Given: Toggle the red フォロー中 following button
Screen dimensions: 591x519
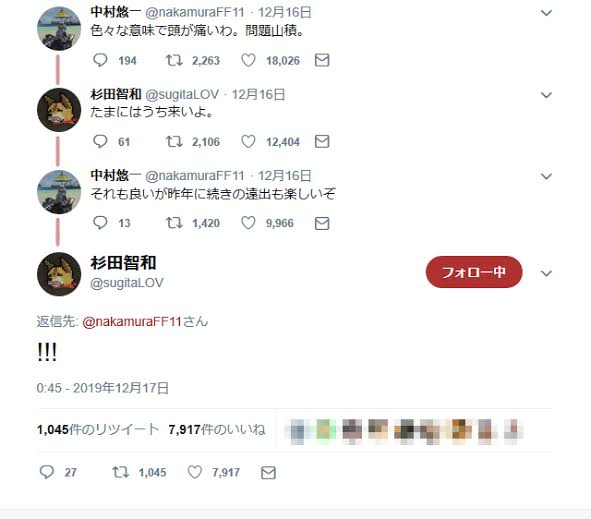Looking at the screenshot, I should (x=474, y=272).
